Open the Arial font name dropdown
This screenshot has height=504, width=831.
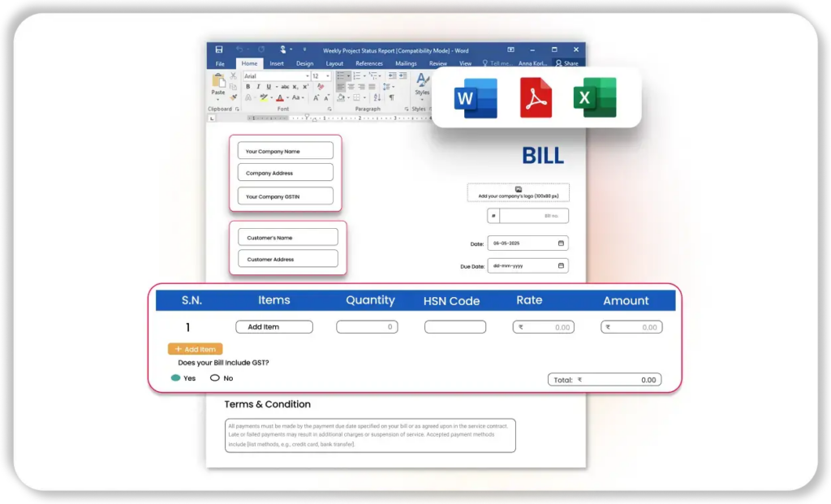[x=306, y=76]
